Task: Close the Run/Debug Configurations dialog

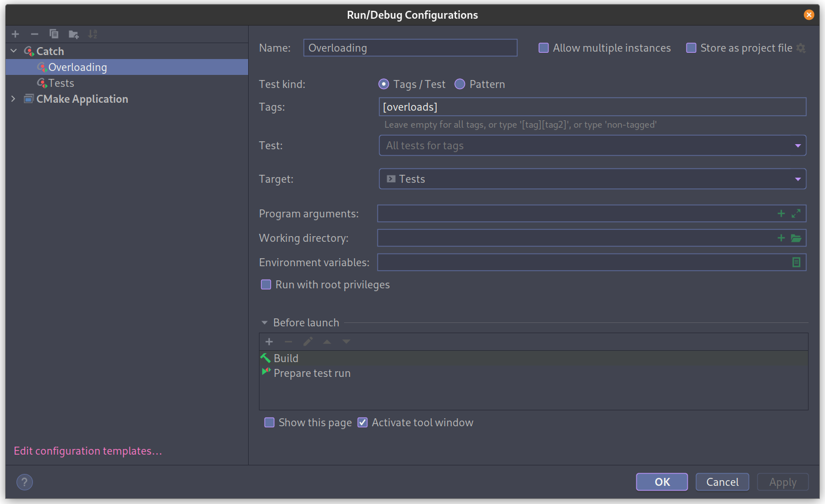Action: pyautogui.click(x=809, y=15)
